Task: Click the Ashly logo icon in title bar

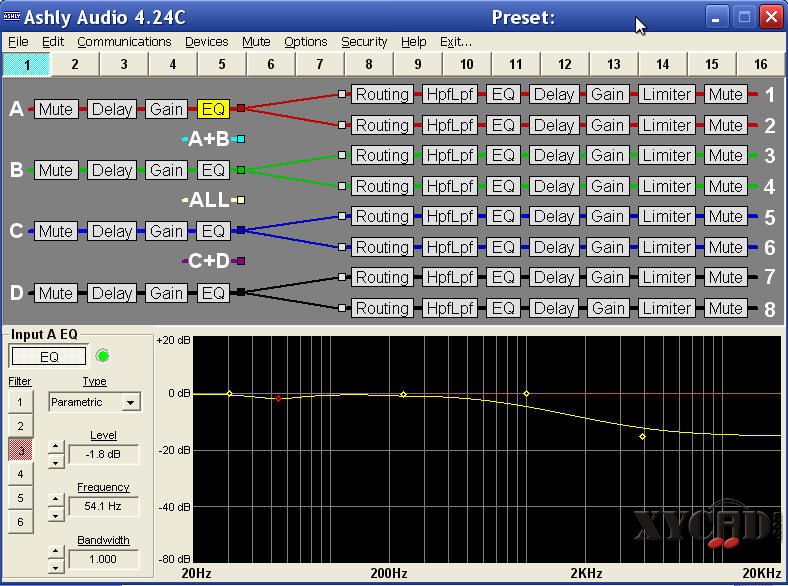Action: [x=12, y=16]
